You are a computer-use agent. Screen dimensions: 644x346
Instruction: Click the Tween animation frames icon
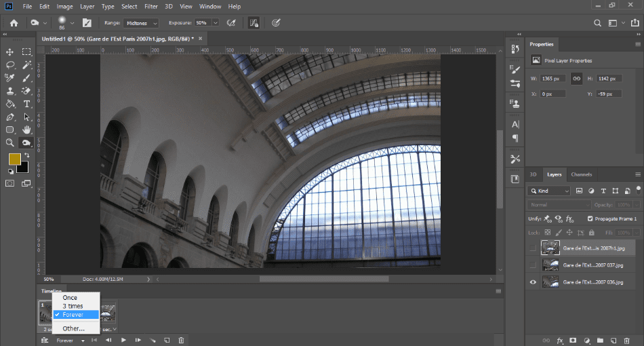pyautogui.click(x=153, y=340)
